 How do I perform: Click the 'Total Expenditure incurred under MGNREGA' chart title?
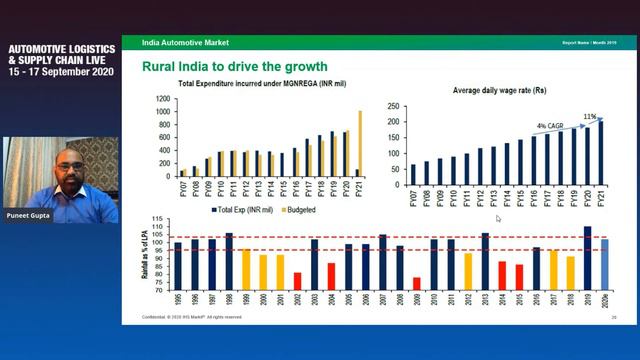(262, 84)
